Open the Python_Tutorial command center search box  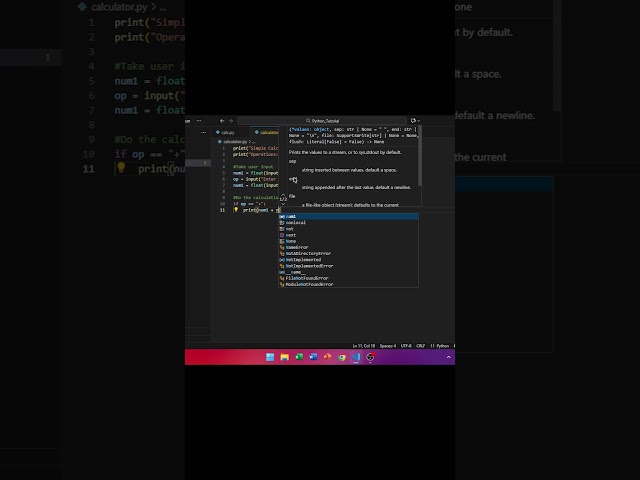[322, 121]
